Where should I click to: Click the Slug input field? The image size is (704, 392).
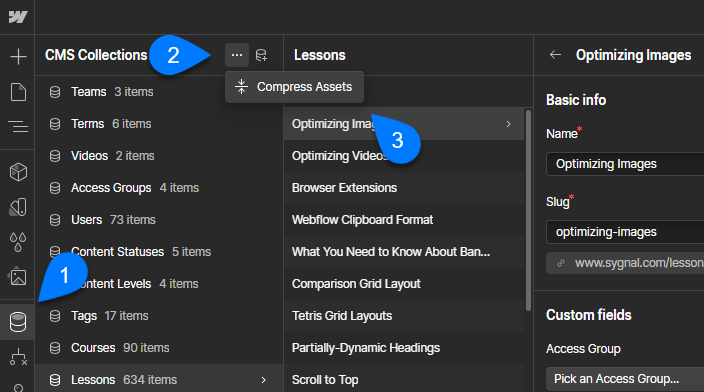coord(625,232)
